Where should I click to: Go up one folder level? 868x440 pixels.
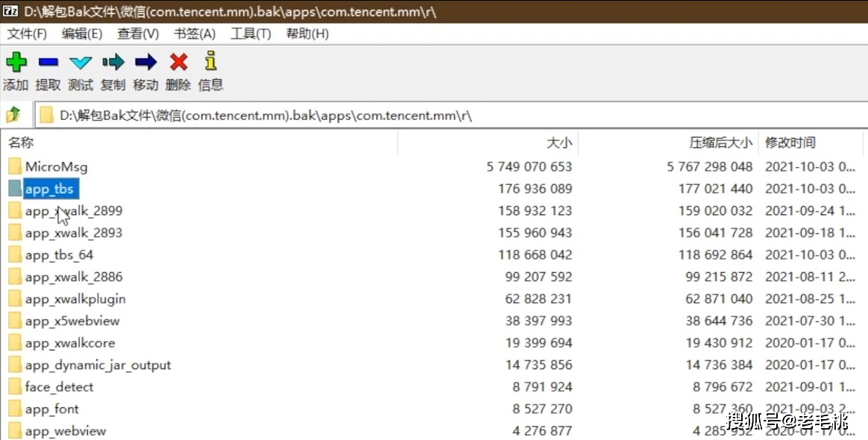click(x=13, y=115)
